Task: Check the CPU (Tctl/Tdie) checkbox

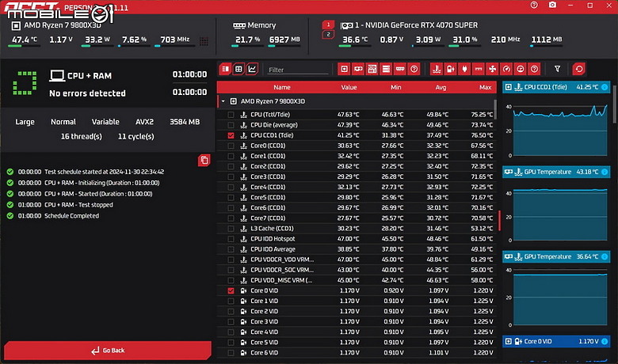Action: 231,115
